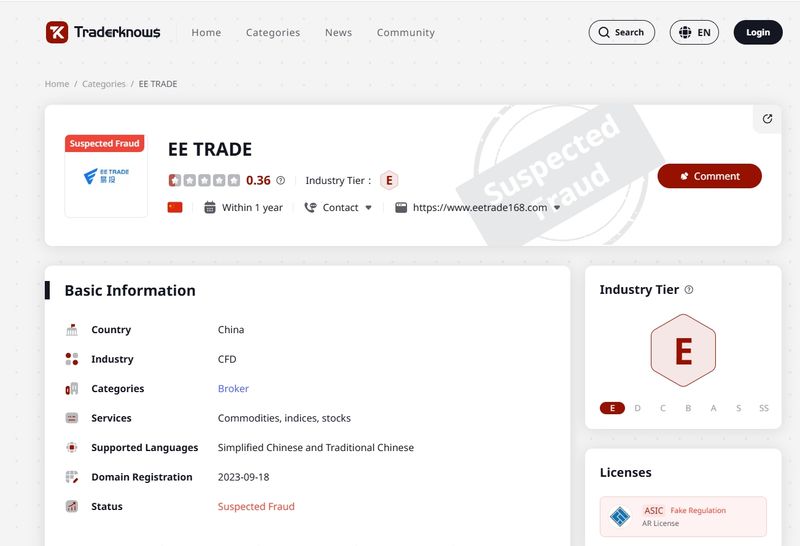Open the EN language selector
The image size is (800, 546).
tap(694, 32)
